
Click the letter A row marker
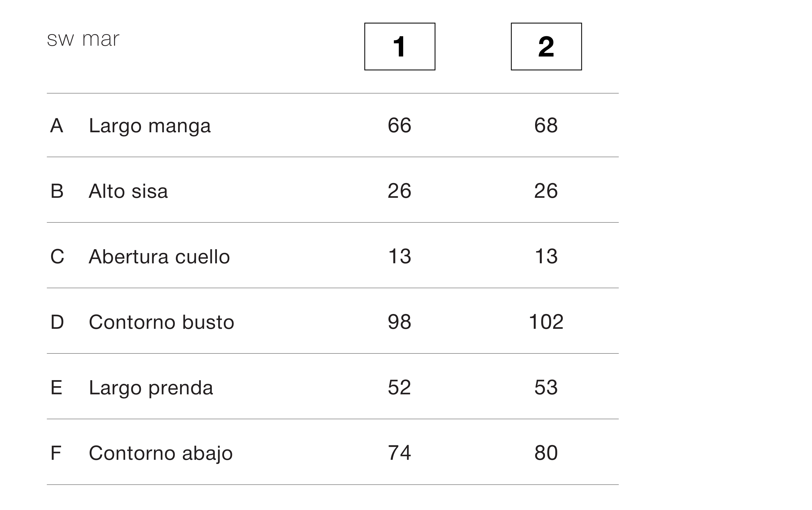pos(57,126)
